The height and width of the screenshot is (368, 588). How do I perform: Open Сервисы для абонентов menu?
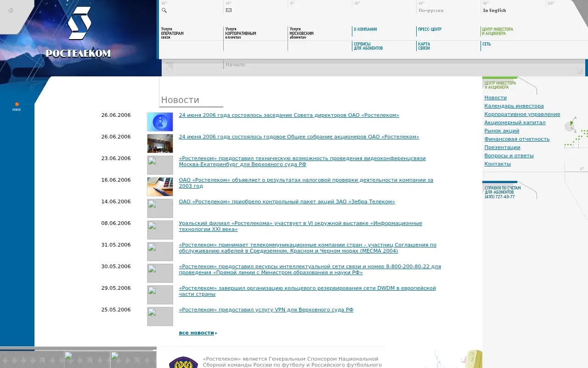tap(368, 46)
